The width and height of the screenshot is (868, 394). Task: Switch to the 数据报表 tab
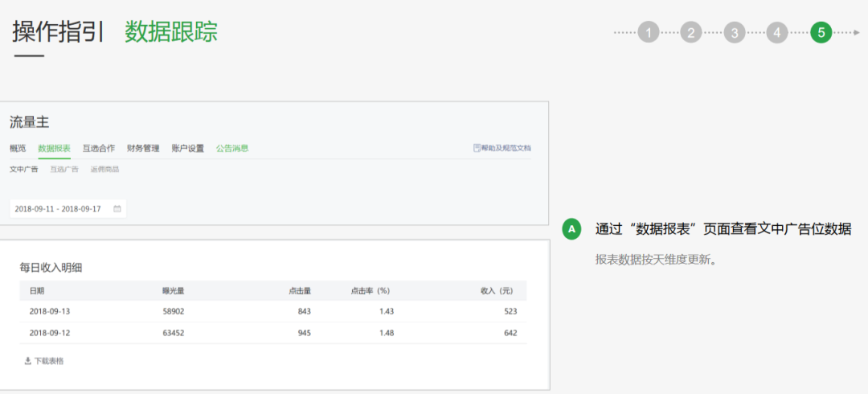(55, 148)
